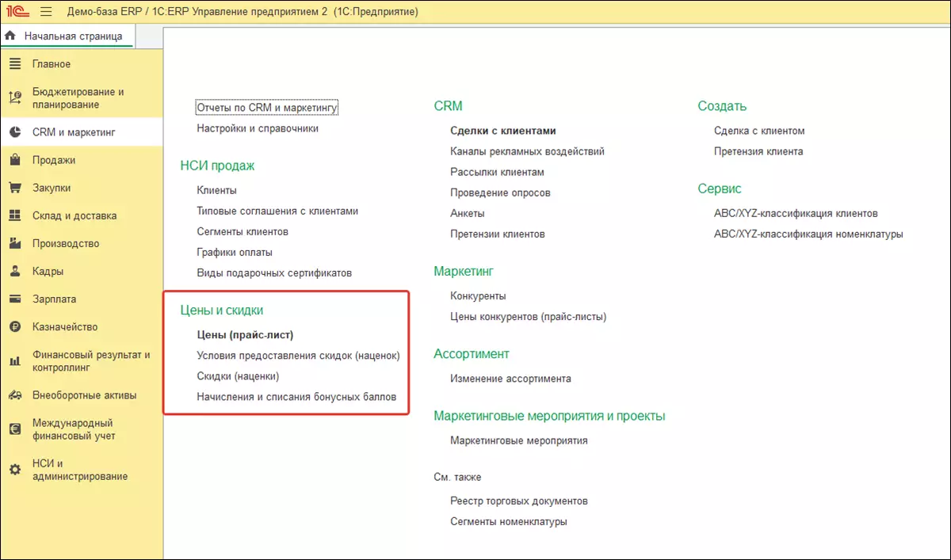The height and width of the screenshot is (560, 951).
Task: Open Отчеты по CRM и маркетингу
Action: click(x=267, y=108)
